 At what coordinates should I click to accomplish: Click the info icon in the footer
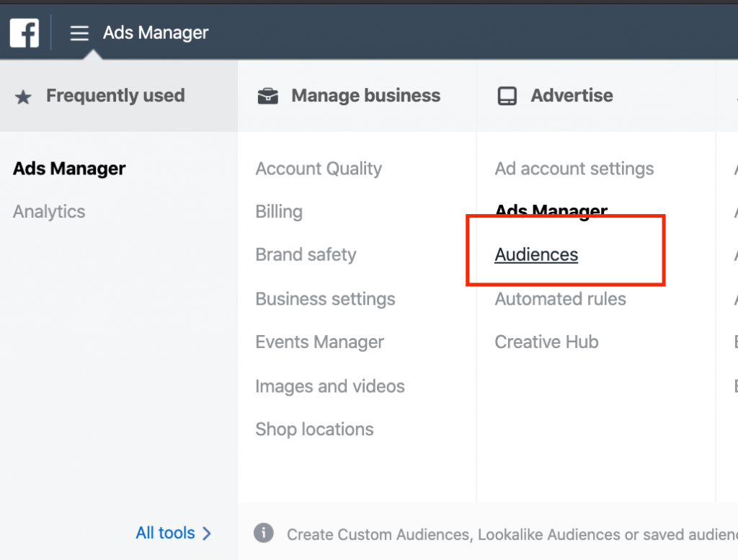(264, 533)
